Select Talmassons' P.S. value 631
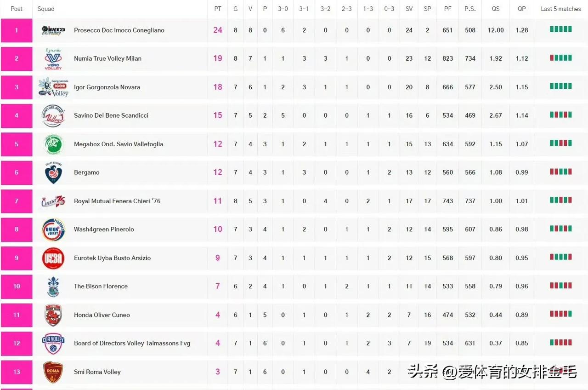Image resolution: width=588 pixels, height=390 pixels. pyautogui.click(x=470, y=343)
